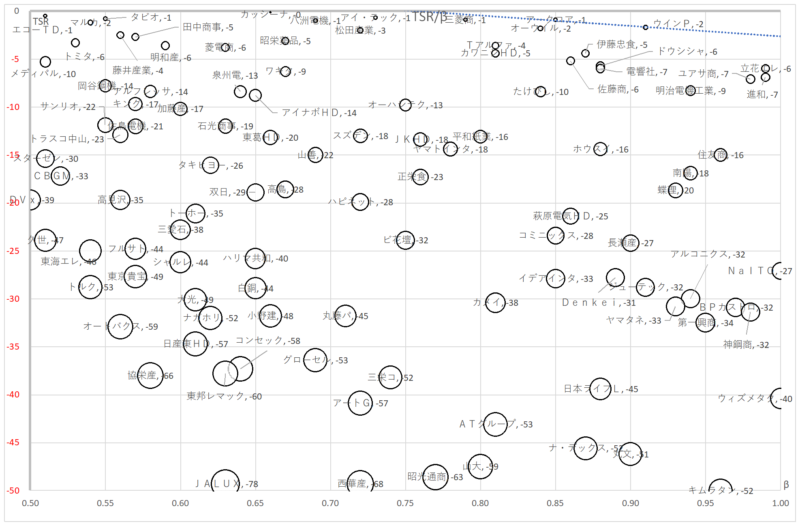The image size is (800, 526).
Task: Click the 'ＮａＩＴＯ, -27' label
Action: 760,271
